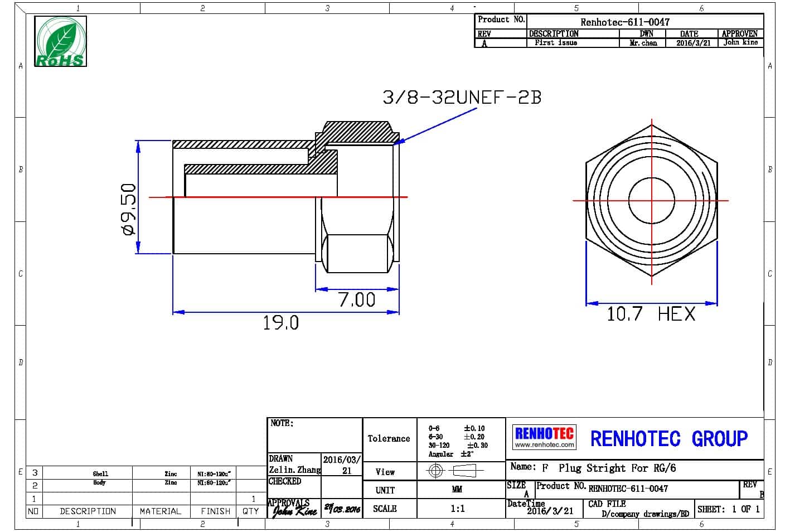790x532 pixels.
Task: Select the ø9.50 diameter dimension
Action: [128, 209]
